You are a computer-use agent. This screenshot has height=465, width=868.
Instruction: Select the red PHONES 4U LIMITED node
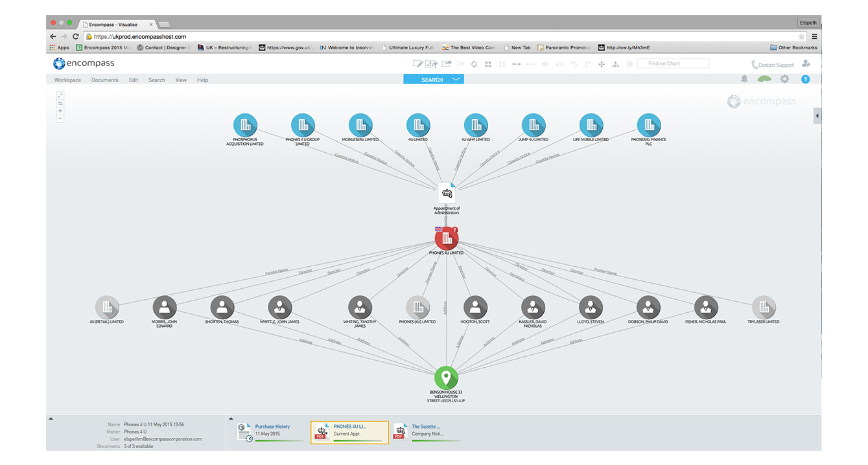click(447, 238)
